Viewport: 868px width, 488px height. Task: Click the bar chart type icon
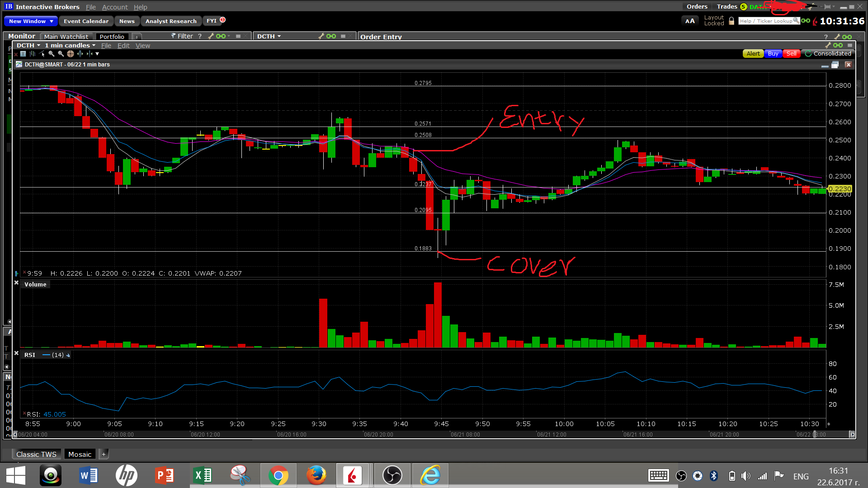[33, 54]
